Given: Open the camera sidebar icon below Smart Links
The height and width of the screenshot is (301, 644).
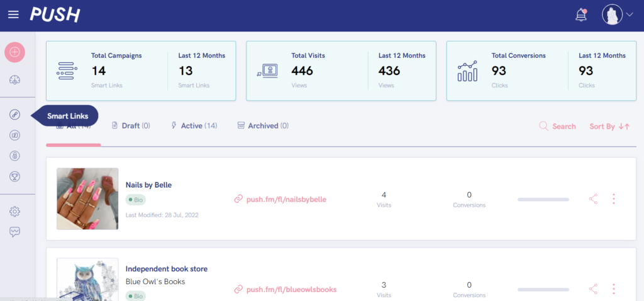Looking at the screenshot, I should (x=15, y=135).
